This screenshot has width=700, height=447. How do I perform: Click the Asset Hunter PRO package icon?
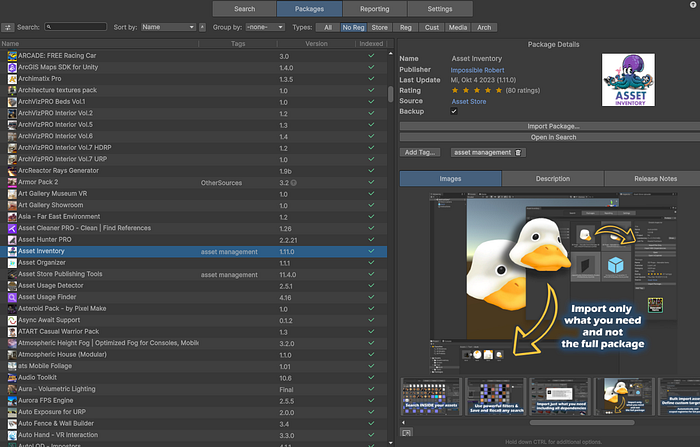pyautogui.click(x=11, y=240)
